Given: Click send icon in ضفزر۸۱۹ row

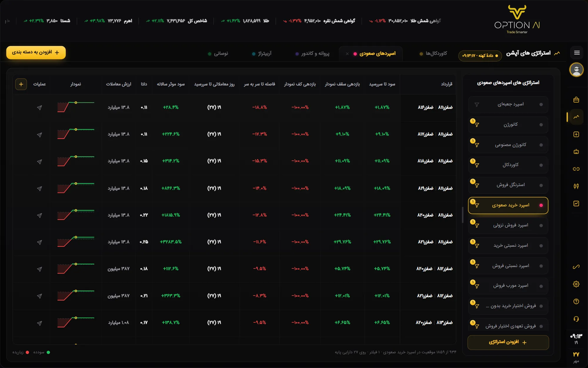Looking at the screenshot, I should (39, 188).
